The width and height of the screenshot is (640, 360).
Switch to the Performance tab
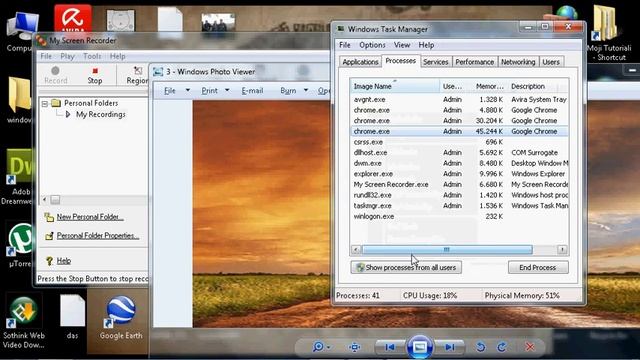coord(475,62)
